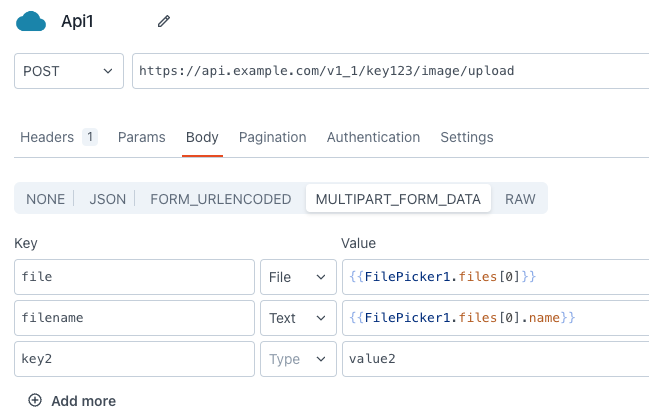Click the plus icon beside Add more
Screen dimensions: 649x420
[35, 400]
